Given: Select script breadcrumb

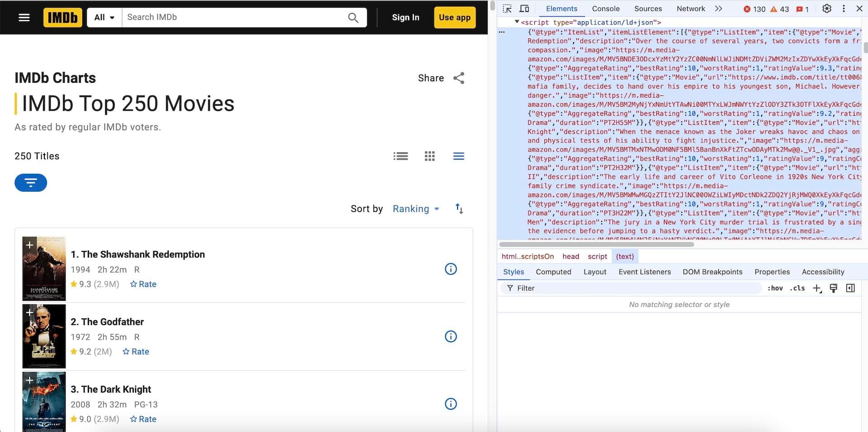Looking at the screenshot, I should (x=597, y=256).
